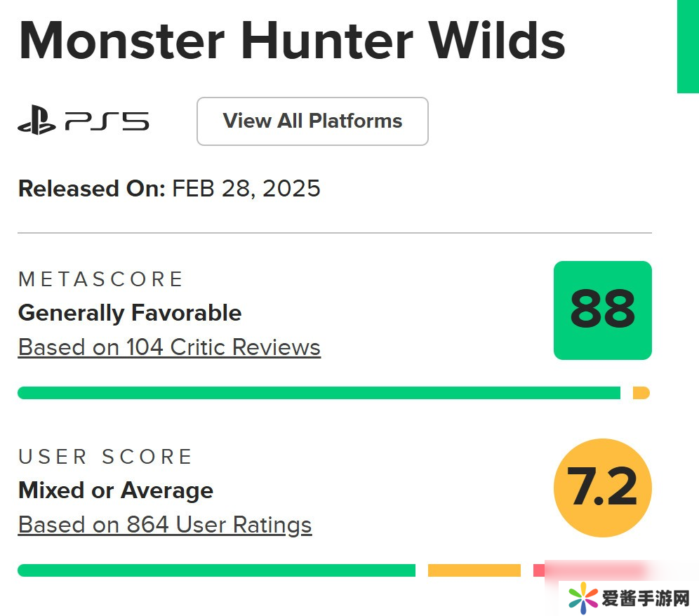Open the View All Platforms button

[x=312, y=121]
